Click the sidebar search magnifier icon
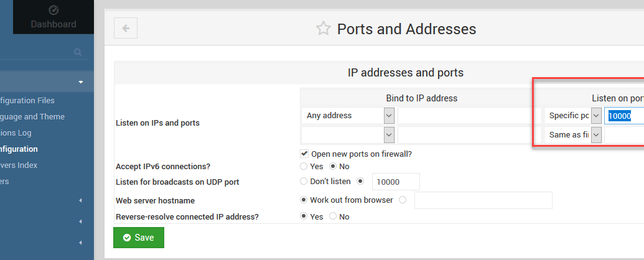 coord(78,53)
